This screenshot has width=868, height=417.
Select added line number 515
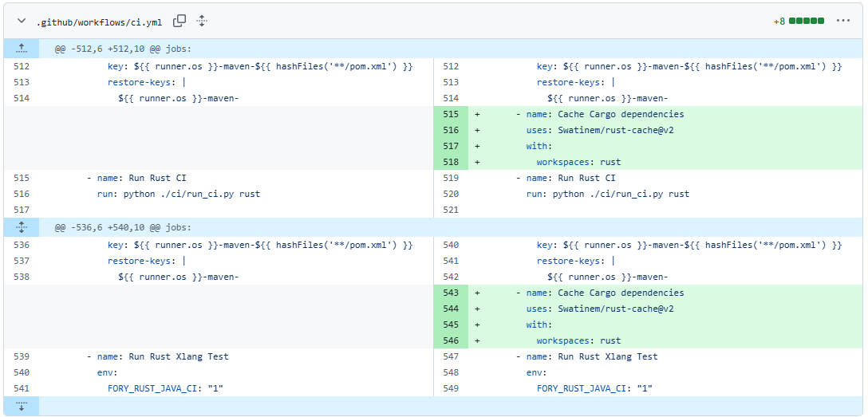pos(452,115)
